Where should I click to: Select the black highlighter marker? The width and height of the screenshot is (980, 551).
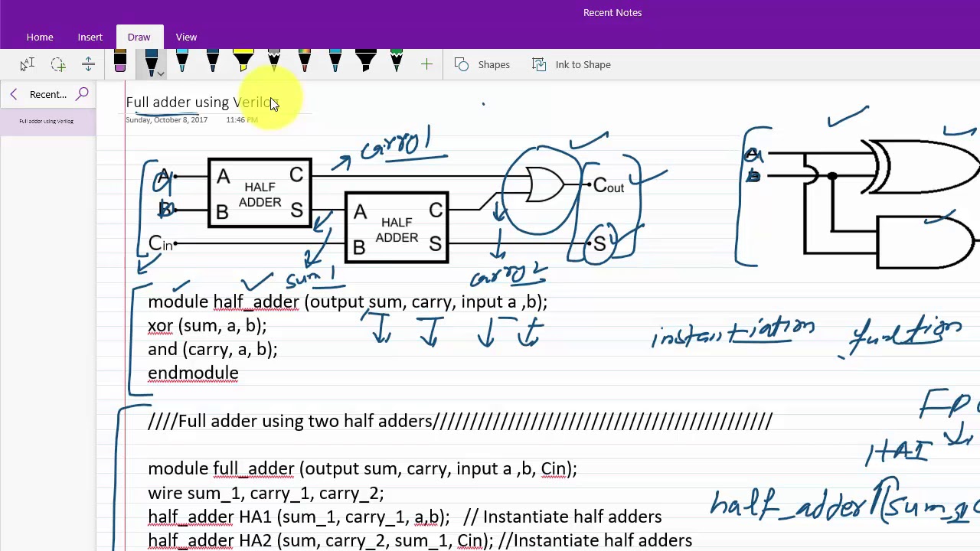[365, 63]
